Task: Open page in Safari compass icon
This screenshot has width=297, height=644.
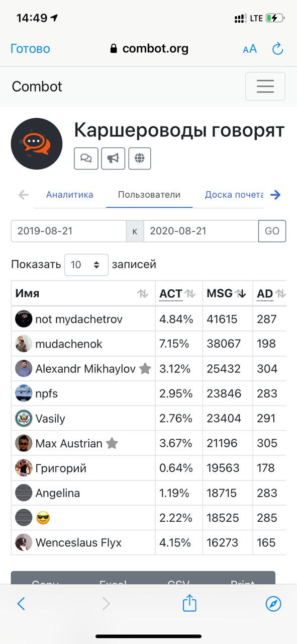Action: point(273,604)
